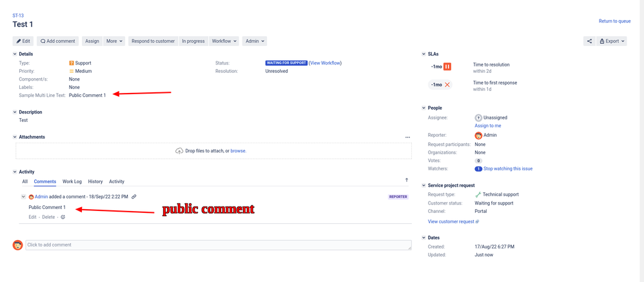Viewport: 644px width, 282px height.
Task: Click the Unassigned avatar icon
Action: [478, 117]
